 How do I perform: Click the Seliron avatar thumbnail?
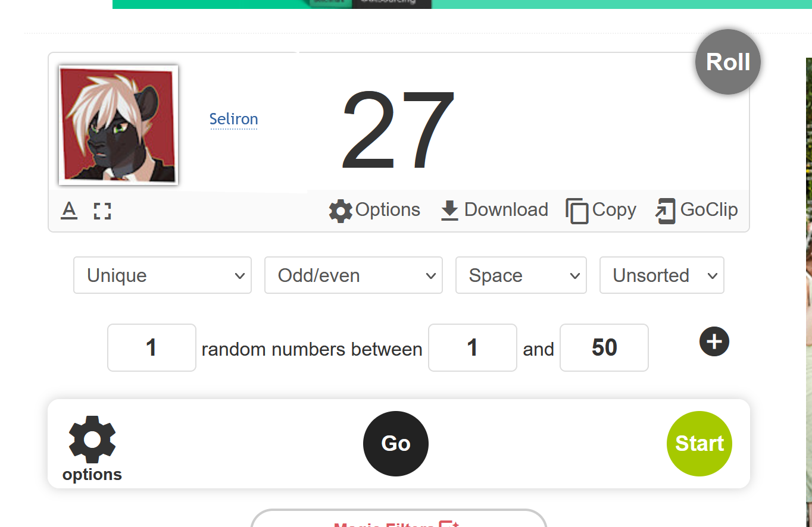point(118,125)
